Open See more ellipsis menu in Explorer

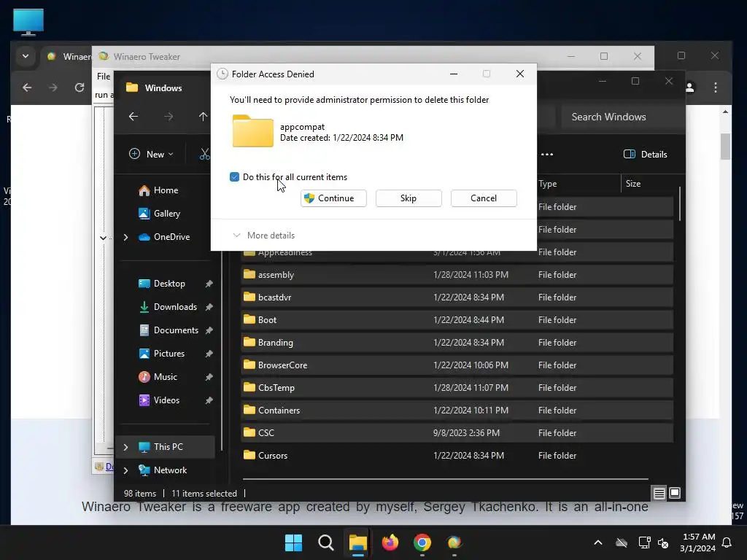click(547, 155)
